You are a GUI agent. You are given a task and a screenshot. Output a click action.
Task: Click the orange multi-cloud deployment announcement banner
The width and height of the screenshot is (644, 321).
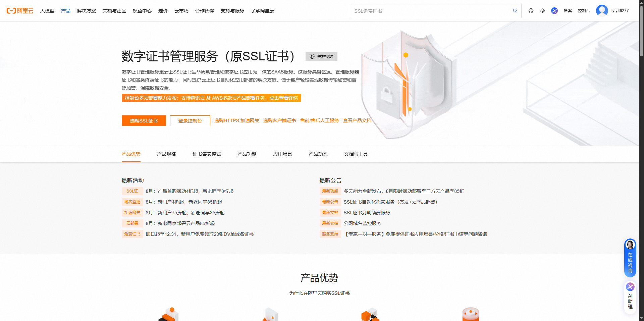click(211, 98)
